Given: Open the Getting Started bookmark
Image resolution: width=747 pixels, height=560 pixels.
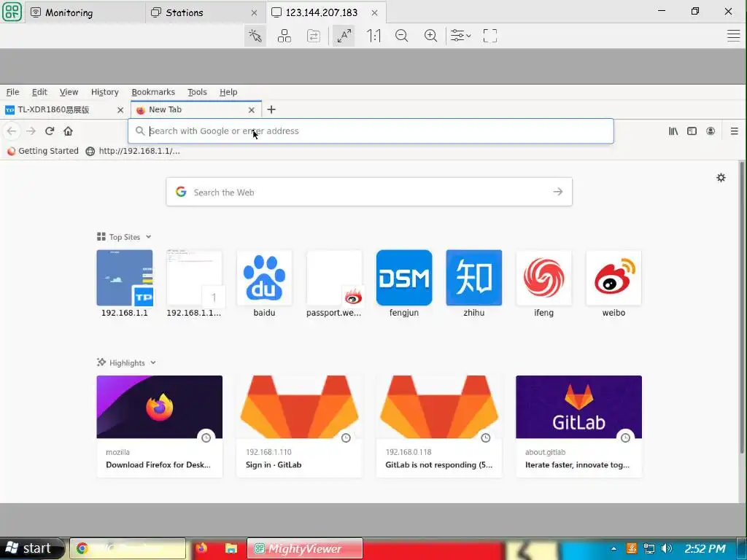Looking at the screenshot, I should pyautogui.click(x=43, y=151).
